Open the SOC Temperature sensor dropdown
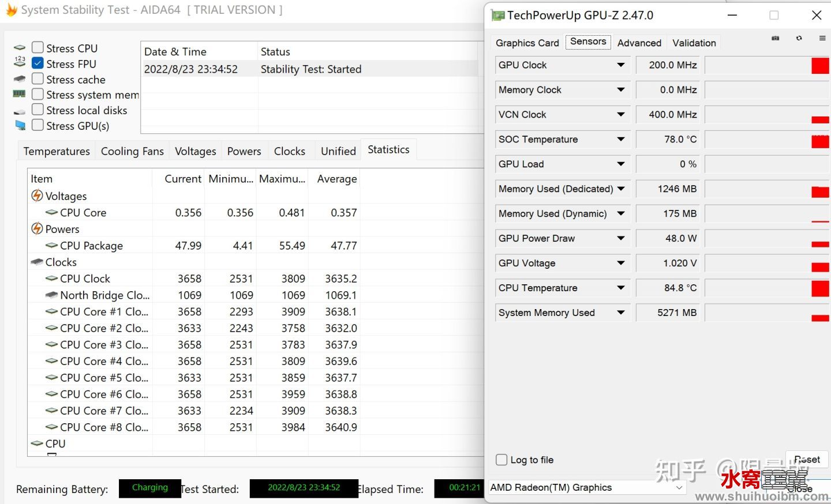Viewport: 831px width, 504px height. pyautogui.click(x=621, y=140)
